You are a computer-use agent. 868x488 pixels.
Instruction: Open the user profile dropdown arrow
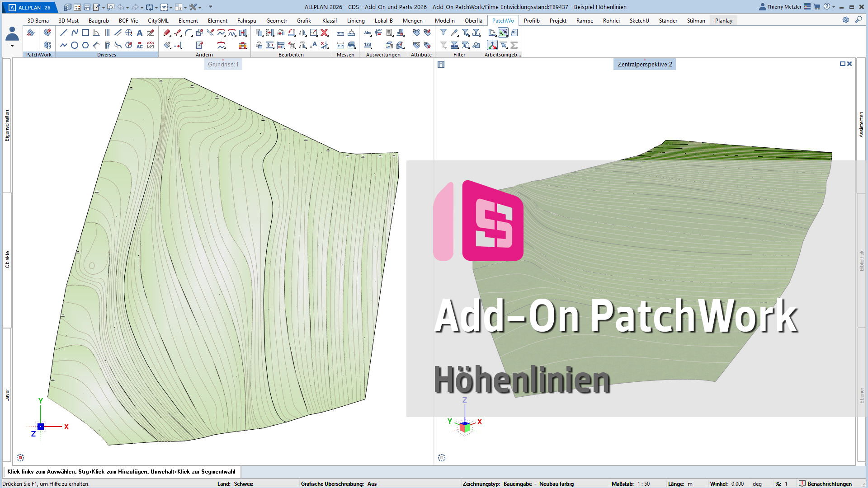[12, 46]
